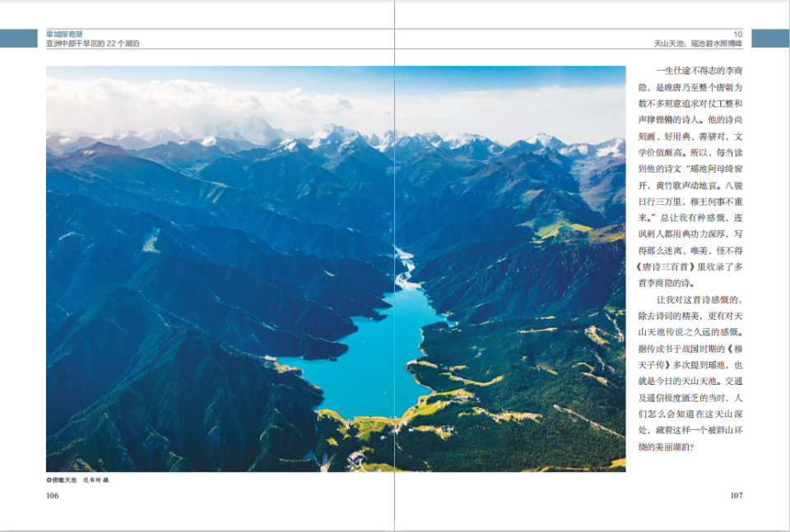Click the line '开，黄竹歌声动地哀。八骏'

click(690, 185)
